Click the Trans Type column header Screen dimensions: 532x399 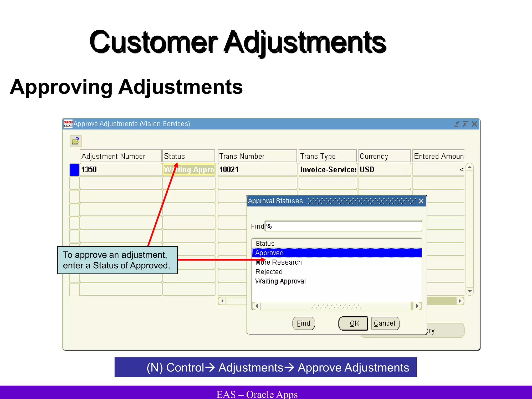[328, 156]
